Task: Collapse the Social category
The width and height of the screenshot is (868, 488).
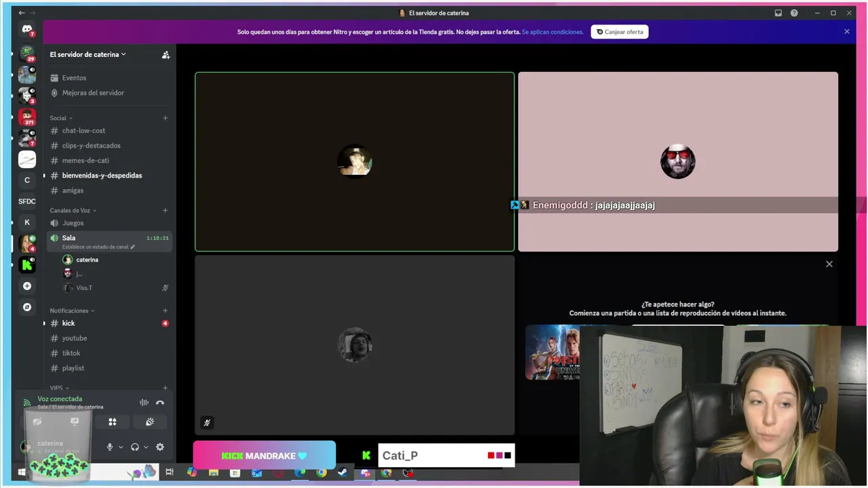Action: tap(61, 118)
